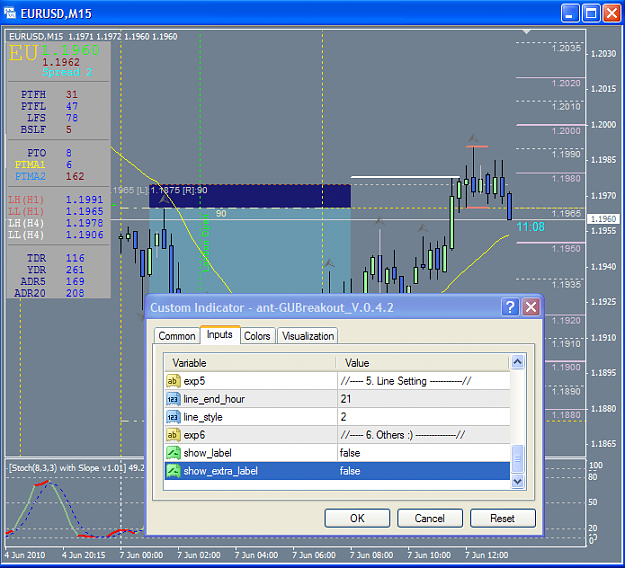Click the '6. Others :)' value cell
Viewport: 625px width, 568px height.
click(423, 435)
